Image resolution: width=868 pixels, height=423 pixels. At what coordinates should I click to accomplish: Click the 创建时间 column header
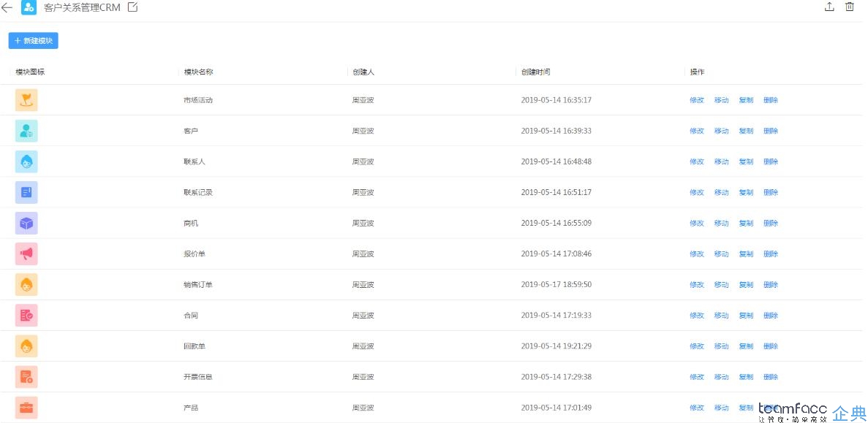[535, 72]
